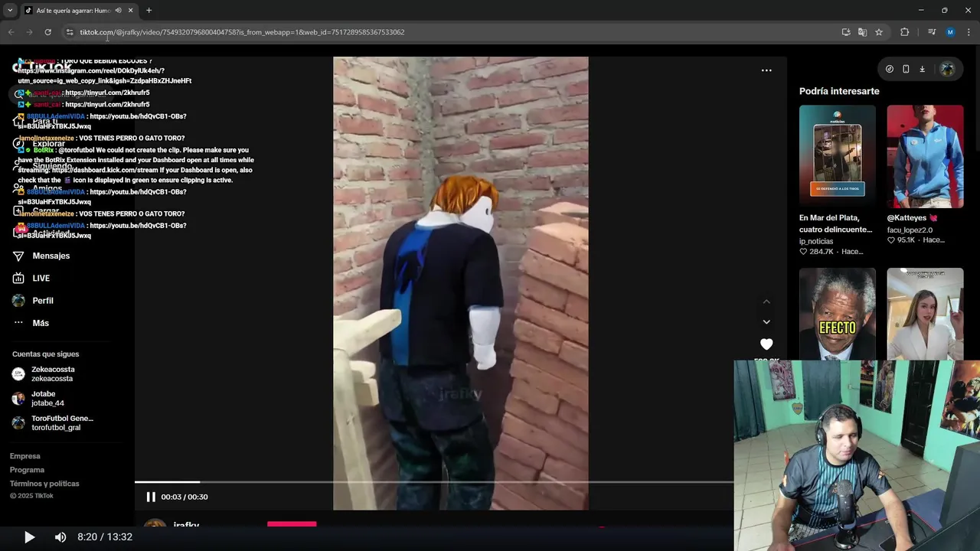
Task: Click the 'Cuentas que sigues' heading
Action: [x=45, y=354]
